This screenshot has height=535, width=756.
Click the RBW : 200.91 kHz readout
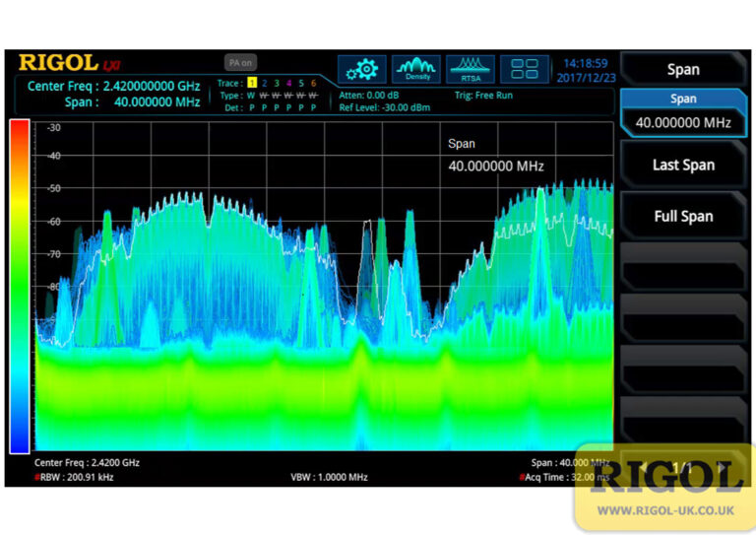tap(74, 477)
